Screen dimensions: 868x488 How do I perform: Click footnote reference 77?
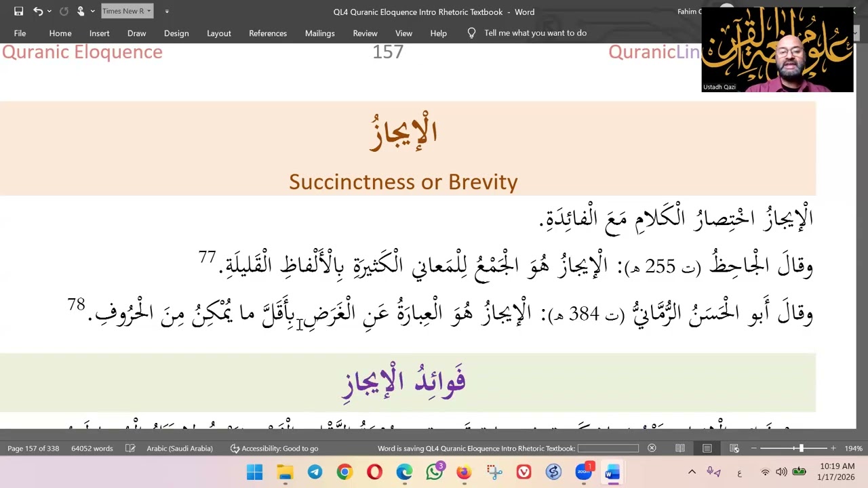click(207, 257)
